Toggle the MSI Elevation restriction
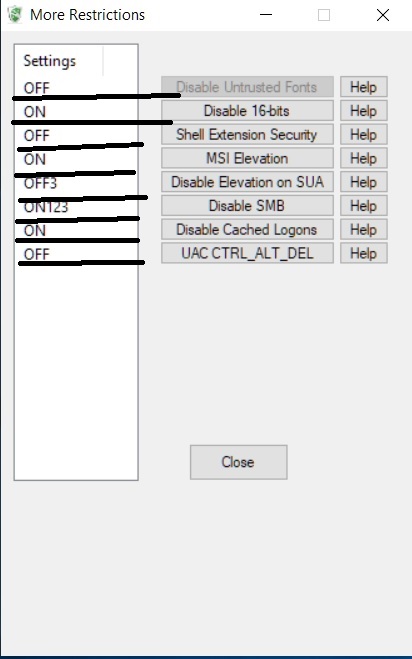The height and width of the screenshot is (659, 412). tap(247, 158)
